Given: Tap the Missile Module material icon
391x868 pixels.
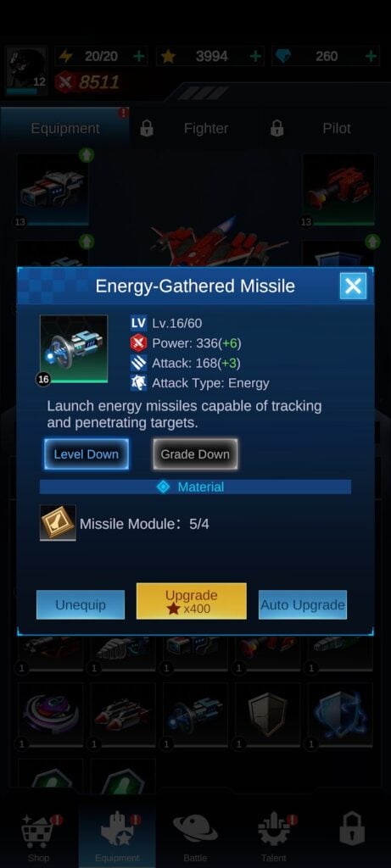Looking at the screenshot, I should (x=58, y=522).
